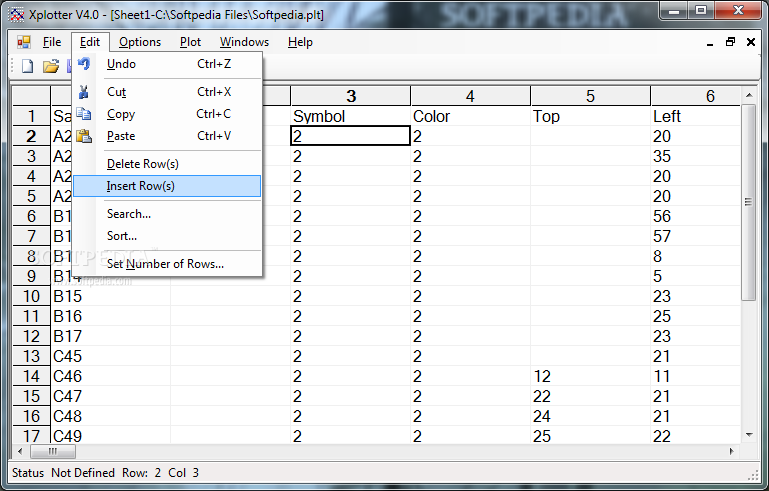Click the horizontal scrollbar left arrow
The width and height of the screenshot is (769, 491).
(20, 451)
